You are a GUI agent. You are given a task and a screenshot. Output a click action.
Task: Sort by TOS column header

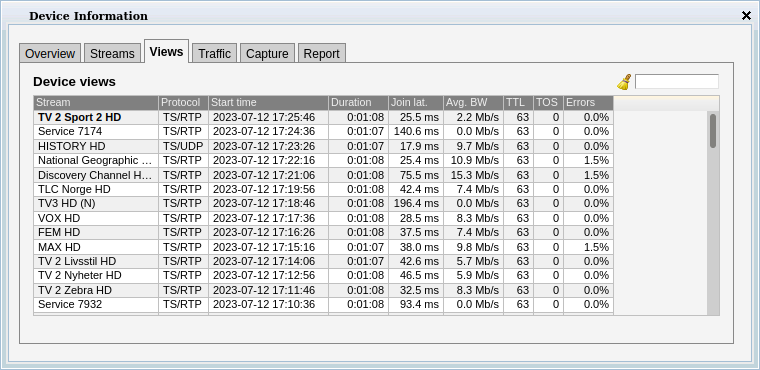point(548,103)
